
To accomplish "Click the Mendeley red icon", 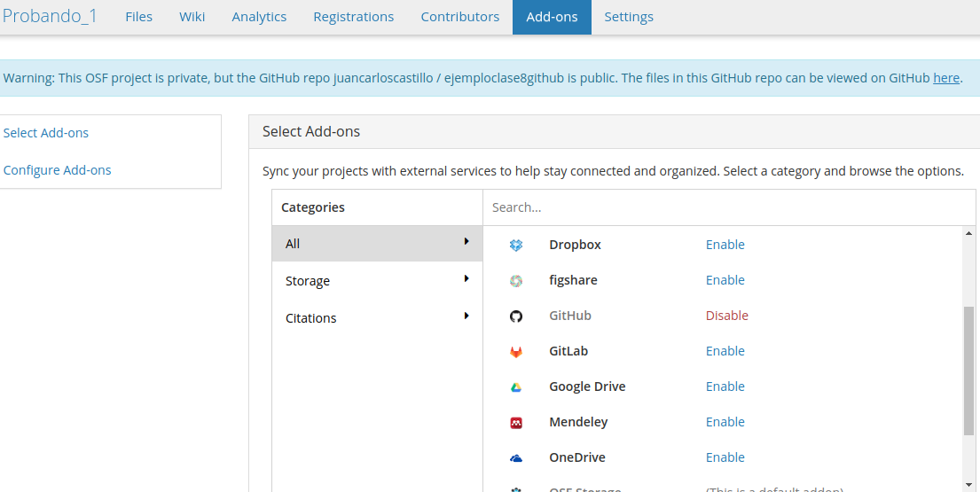I will point(515,423).
